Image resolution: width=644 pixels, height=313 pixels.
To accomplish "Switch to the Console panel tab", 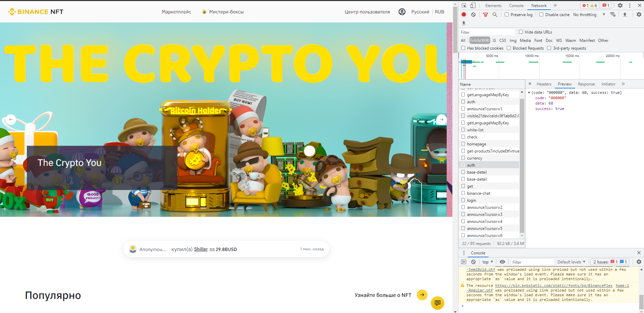I will pyautogui.click(x=516, y=5).
